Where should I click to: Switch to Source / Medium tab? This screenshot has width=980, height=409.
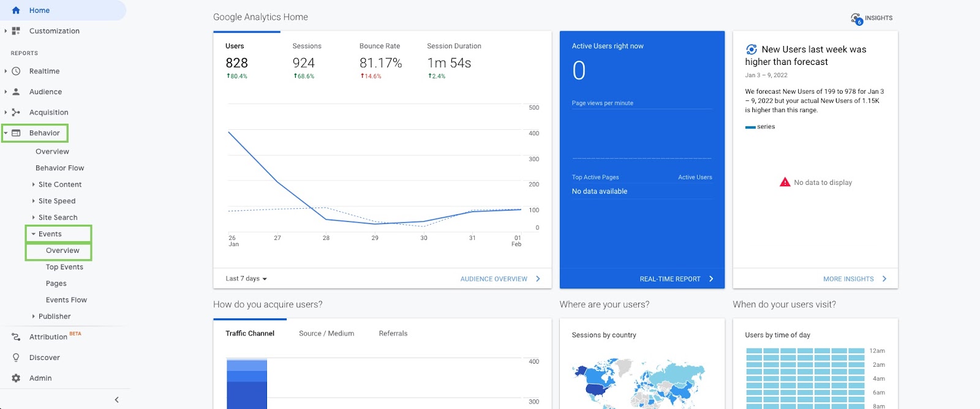326,334
